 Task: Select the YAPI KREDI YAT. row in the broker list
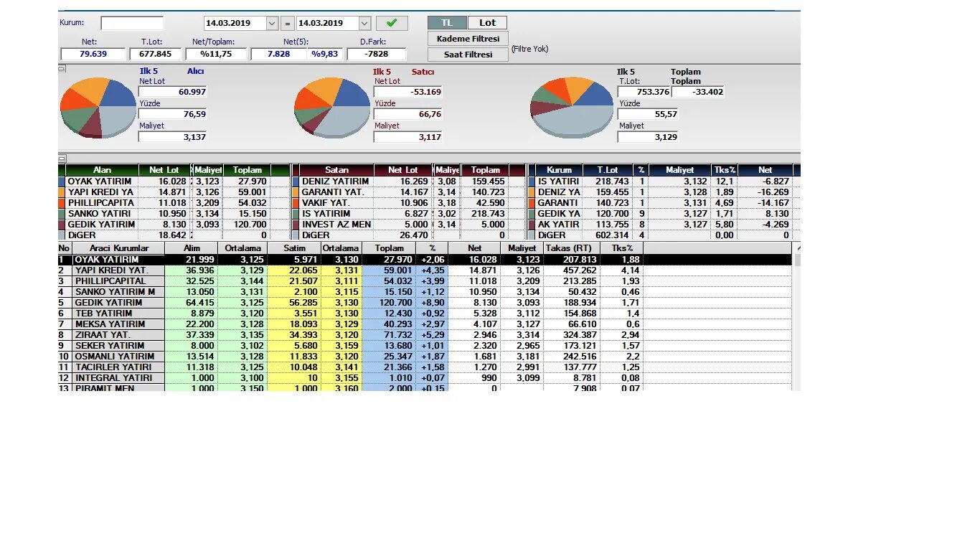tap(425, 270)
